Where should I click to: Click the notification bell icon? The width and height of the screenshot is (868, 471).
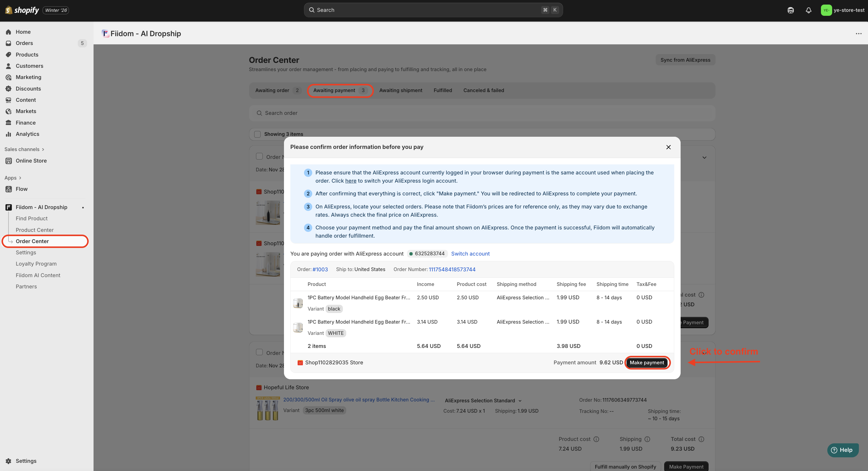click(808, 10)
